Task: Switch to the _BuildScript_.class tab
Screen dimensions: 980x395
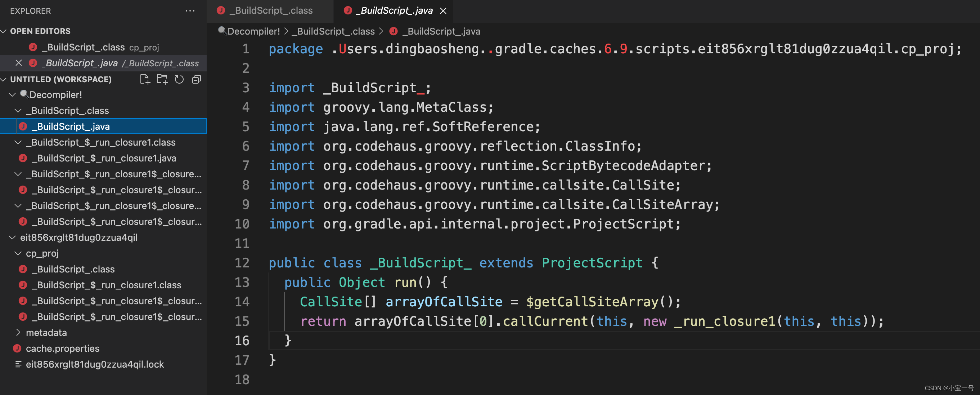Action: click(x=270, y=11)
